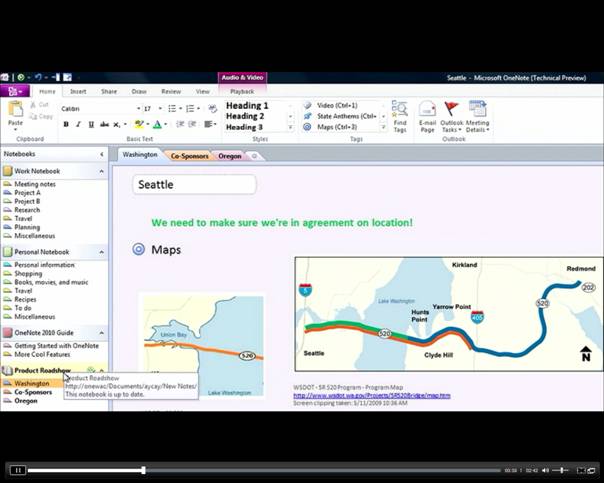Click the create new section tab icon
This screenshot has width=604, height=483.
point(254,156)
